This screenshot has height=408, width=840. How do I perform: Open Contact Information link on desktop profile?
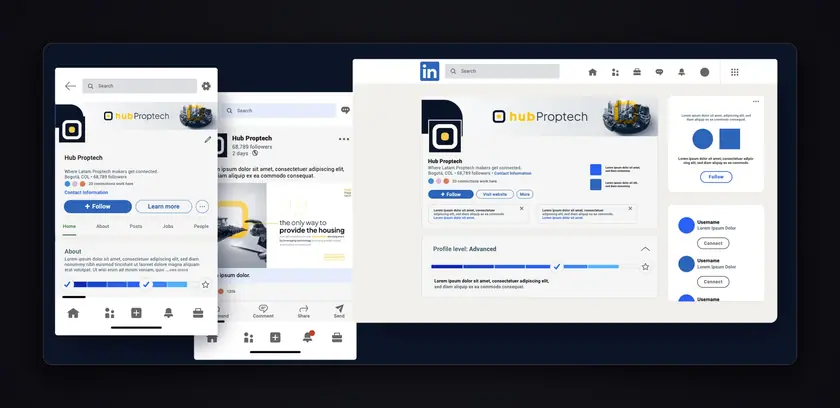click(x=513, y=173)
